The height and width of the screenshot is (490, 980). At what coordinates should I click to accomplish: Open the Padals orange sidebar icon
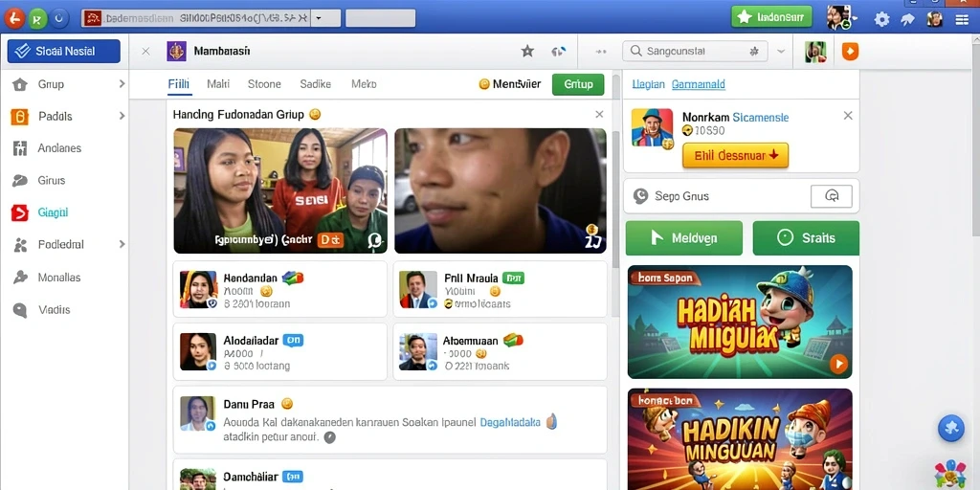20,116
